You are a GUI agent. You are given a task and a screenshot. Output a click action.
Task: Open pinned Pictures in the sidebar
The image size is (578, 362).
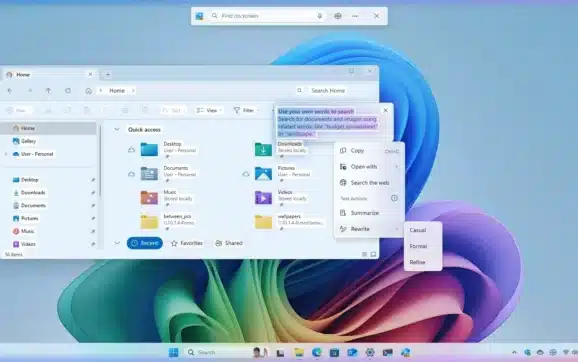point(26,218)
